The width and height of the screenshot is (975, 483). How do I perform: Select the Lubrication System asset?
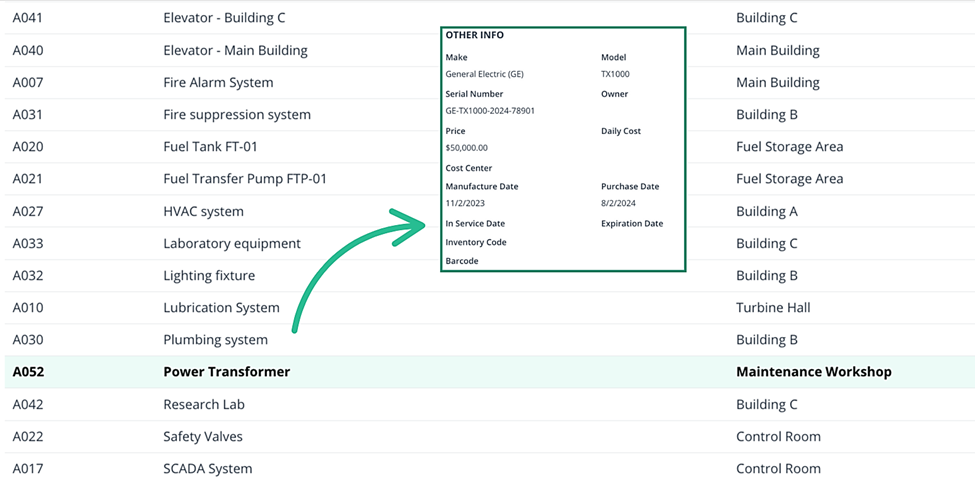221,308
